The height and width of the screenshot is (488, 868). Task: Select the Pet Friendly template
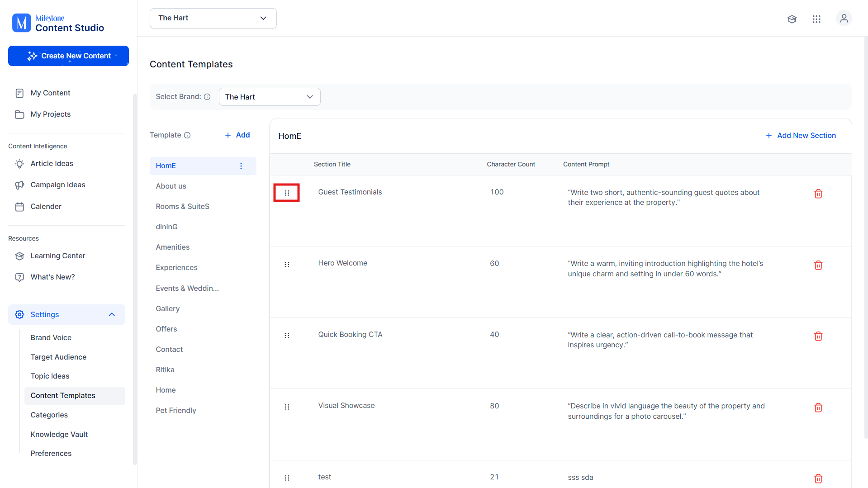click(x=175, y=411)
